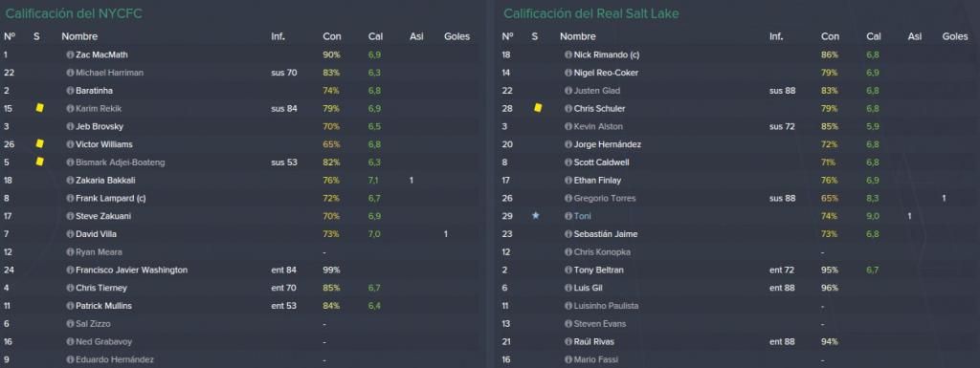The height and width of the screenshot is (368, 980).
Task: Click info icon beside Nick Rimando (c)
Action: point(568,54)
